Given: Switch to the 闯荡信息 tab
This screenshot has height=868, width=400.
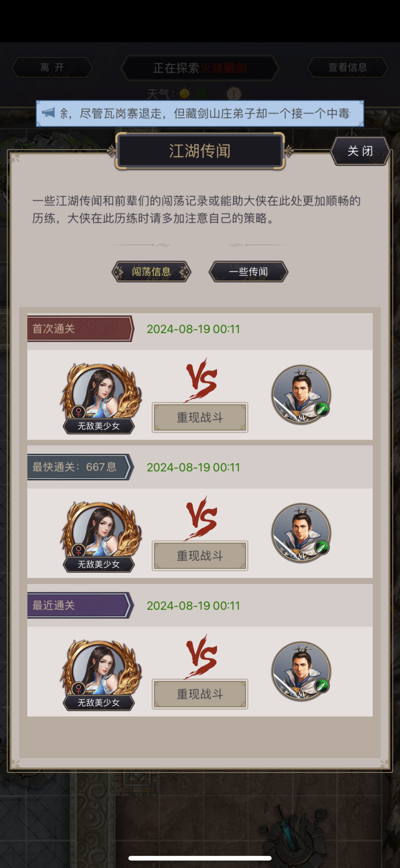Looking at the screenshot, I should 151,272.
